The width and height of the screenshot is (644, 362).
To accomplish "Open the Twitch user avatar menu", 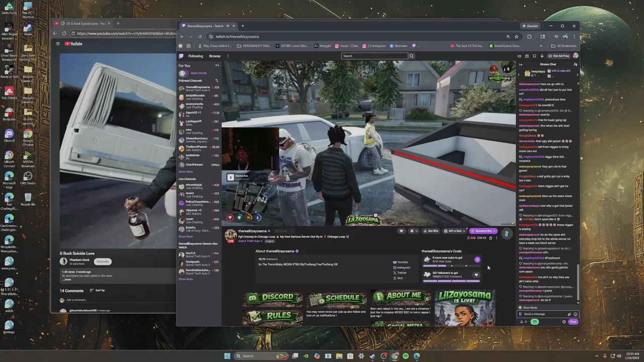I will tap(575, 56).
